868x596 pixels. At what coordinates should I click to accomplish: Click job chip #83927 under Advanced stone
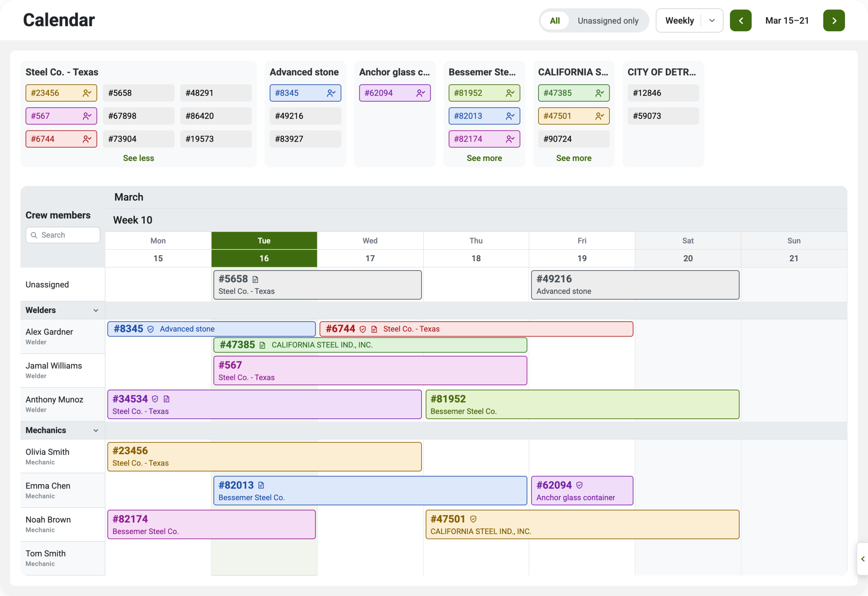[x=305, y=139]
